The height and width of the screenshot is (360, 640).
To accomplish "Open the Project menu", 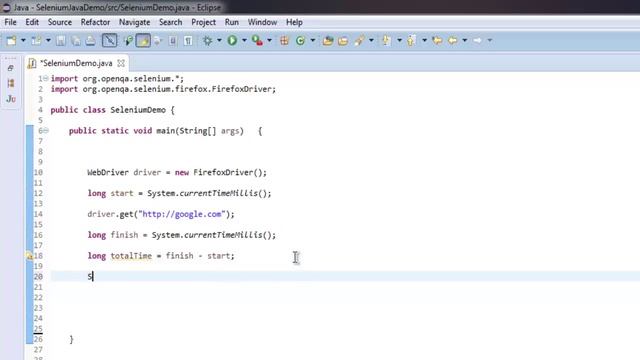I will pos(203,22).
